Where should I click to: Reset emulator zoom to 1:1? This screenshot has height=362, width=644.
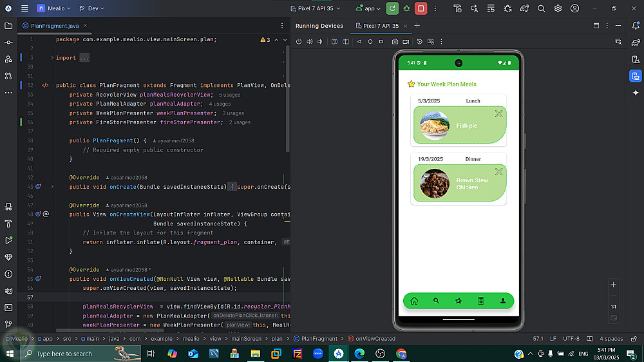click(x=614, y=307)
